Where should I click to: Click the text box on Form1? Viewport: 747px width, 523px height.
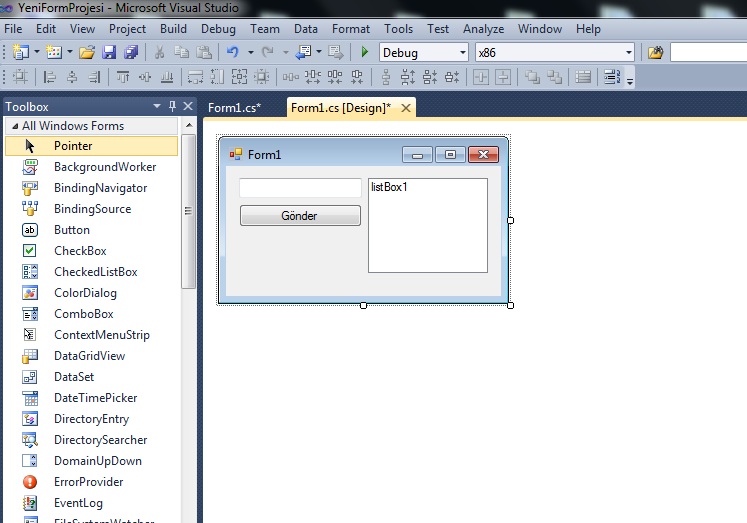click(300, 188)
